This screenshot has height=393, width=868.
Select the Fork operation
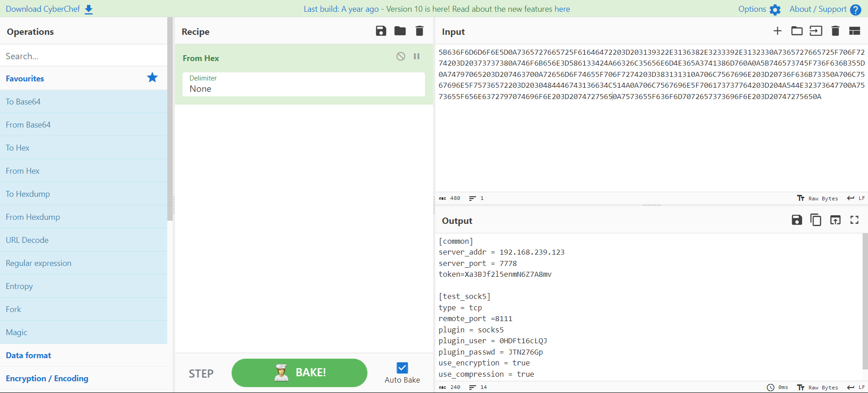tap(84, 309)
